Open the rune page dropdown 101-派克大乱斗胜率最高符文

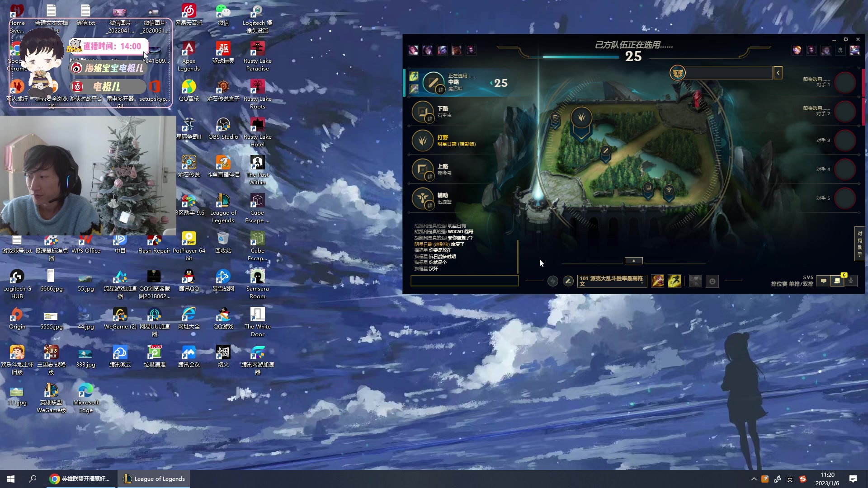click(612, 281)
